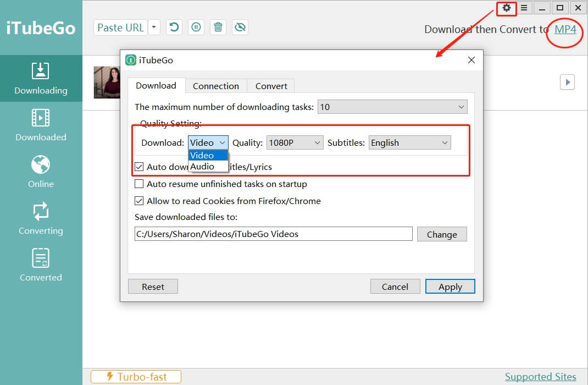Open settings via the gear icon
Screen dimensions: 588x385
[506, 8]
